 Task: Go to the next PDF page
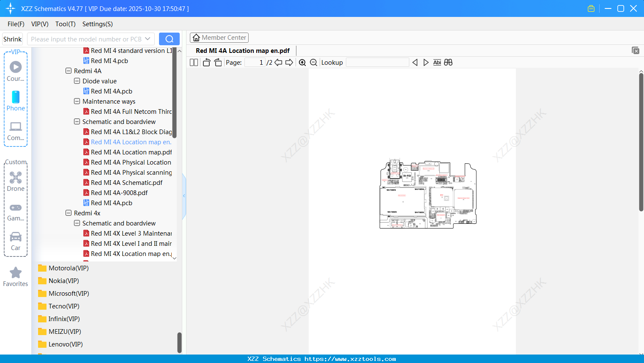(x=290, y=62)
